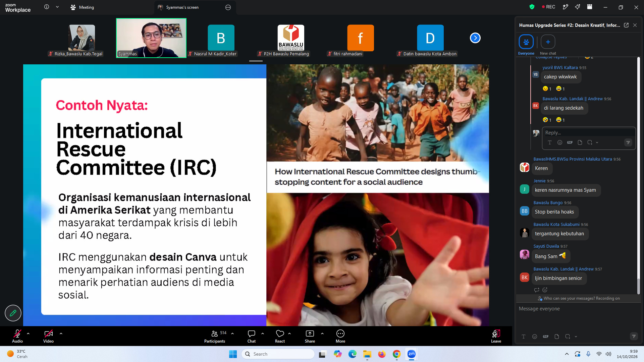The image size is (644, 362).
Task: Expand share options caret
Action: click(x=322, y=334)
